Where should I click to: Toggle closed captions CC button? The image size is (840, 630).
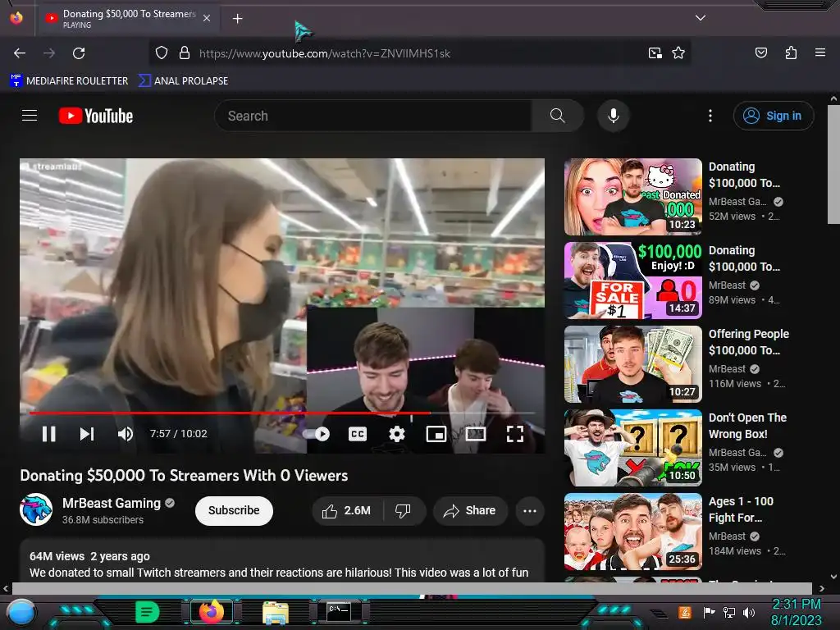point(358,434)
